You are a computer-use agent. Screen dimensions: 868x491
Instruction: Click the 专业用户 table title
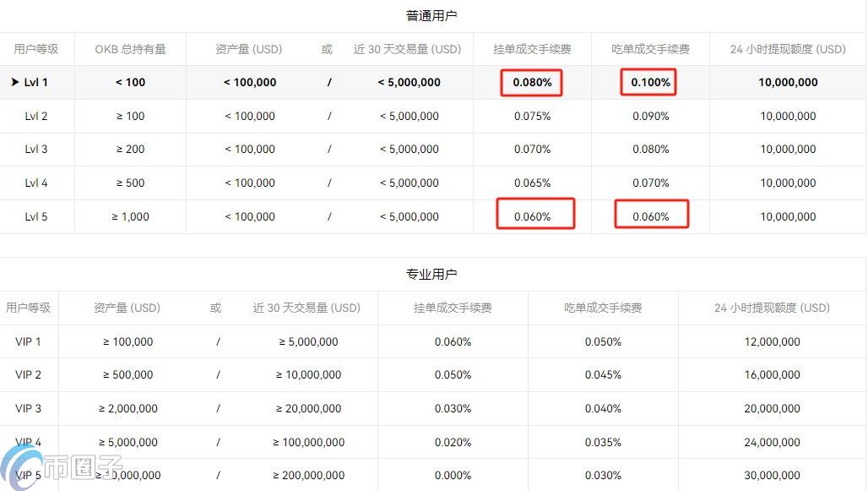pos(433,273)
